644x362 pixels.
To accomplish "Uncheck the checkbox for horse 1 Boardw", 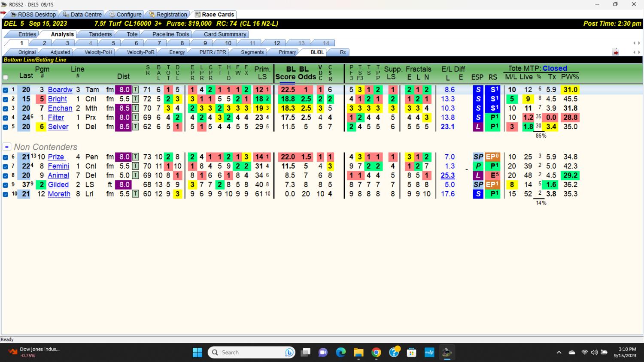I will pyautogui.click(x=6, y=90).
